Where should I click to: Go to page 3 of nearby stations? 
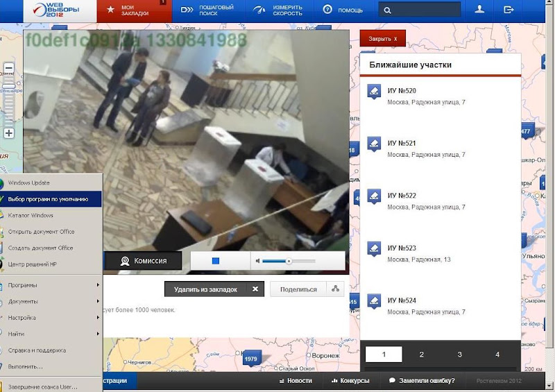click(459, 354)
